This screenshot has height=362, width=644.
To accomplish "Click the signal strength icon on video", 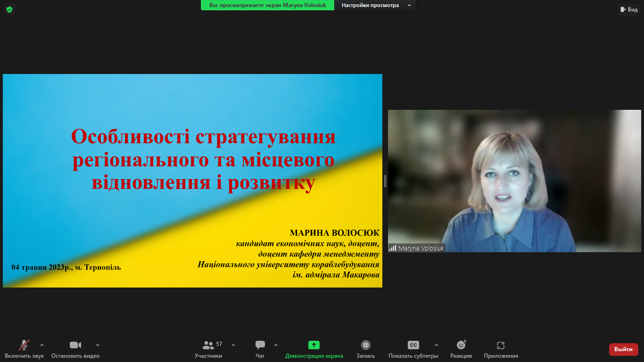I will (393, 248).
